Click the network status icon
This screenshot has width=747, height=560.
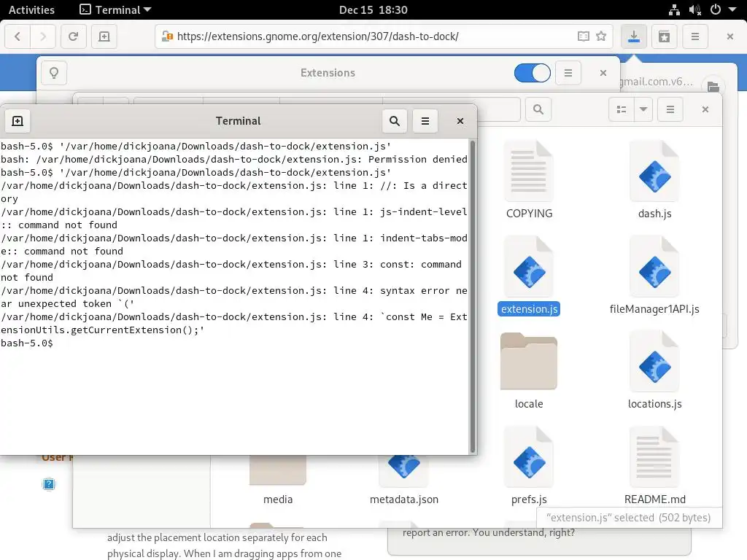(674, 9)
